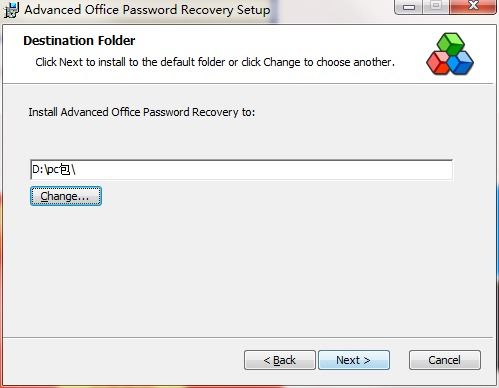Image resolution: width=499 pixels, height=388 pixels.
Task: Close the setup window with X
Action: click(473, 7)
